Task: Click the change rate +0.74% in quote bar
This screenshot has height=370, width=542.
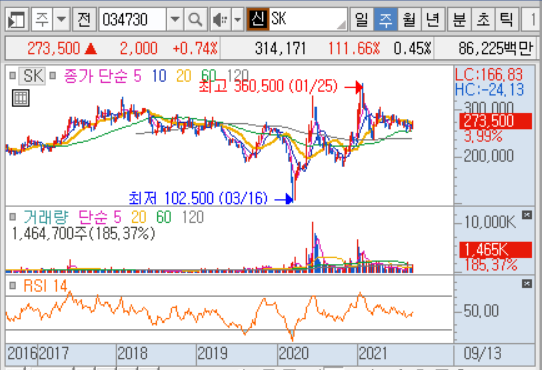Action: (195, 48)
